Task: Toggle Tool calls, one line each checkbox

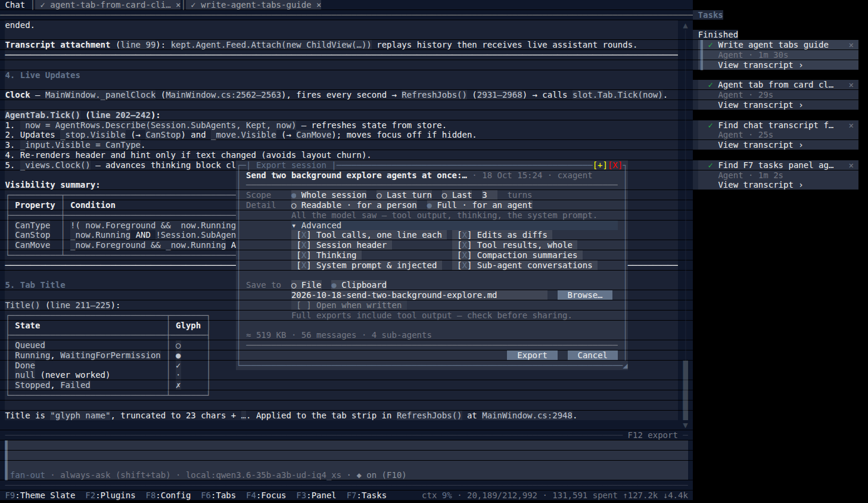Action: (x=369, y=235)
